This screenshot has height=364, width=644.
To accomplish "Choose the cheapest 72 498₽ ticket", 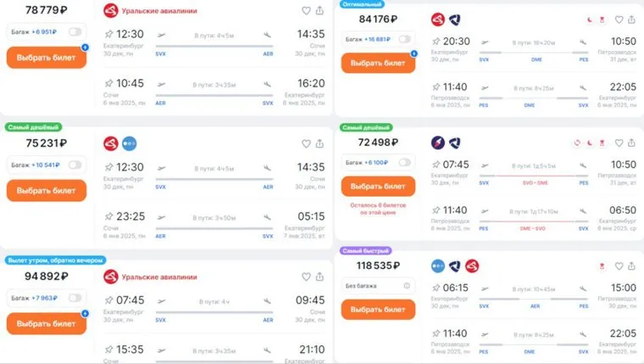I will click(378, 186).
